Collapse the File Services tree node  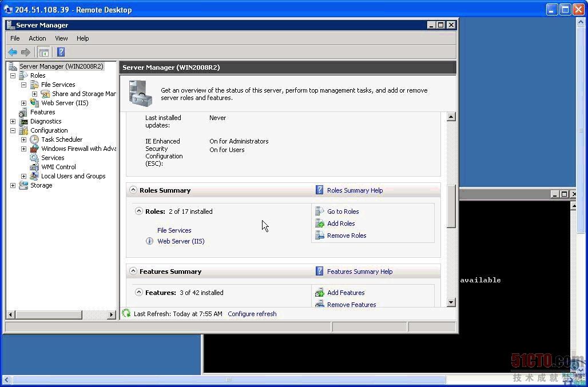click(x=23, y=85)
